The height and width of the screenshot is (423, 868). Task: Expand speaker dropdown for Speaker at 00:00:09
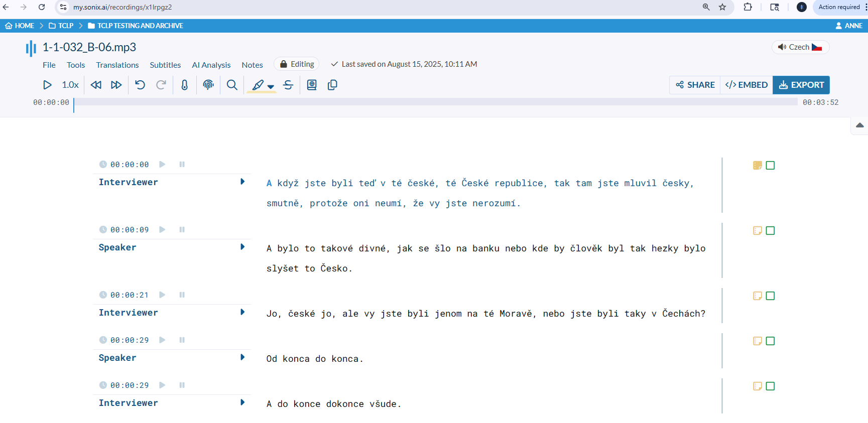tap(242, 247)
